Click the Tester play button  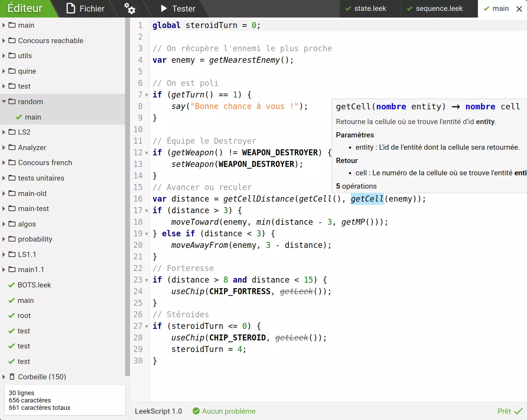pyautogui.click(x=178, y=8)
